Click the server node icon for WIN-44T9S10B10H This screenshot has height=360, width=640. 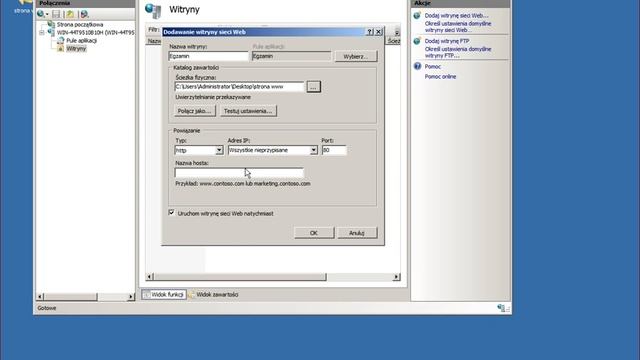click(x=51, y=32)
